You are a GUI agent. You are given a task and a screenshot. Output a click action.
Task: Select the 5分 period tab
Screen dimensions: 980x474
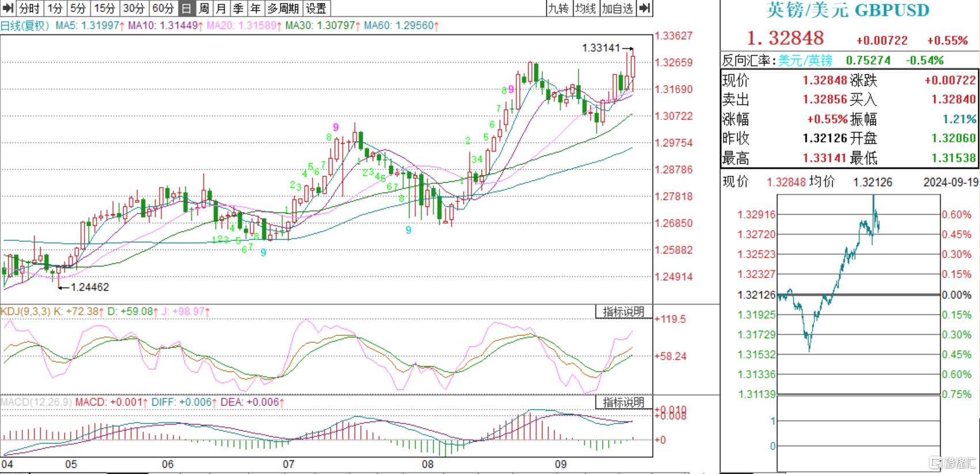(78, 8)
